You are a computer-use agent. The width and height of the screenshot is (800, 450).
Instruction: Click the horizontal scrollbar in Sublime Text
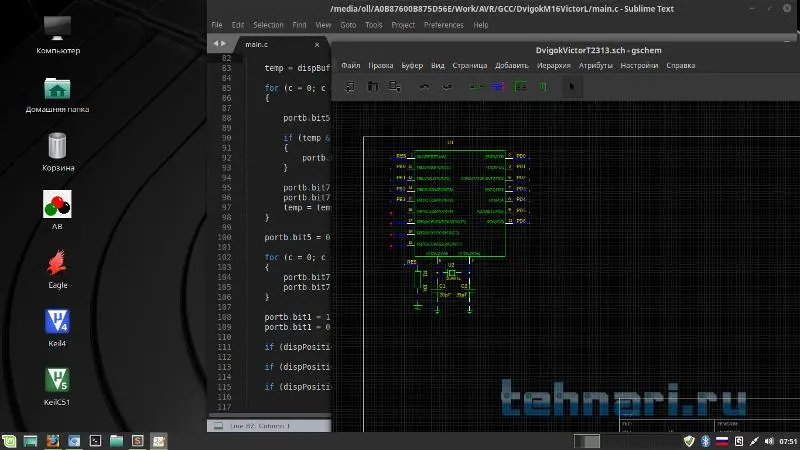tap(269, 415)
